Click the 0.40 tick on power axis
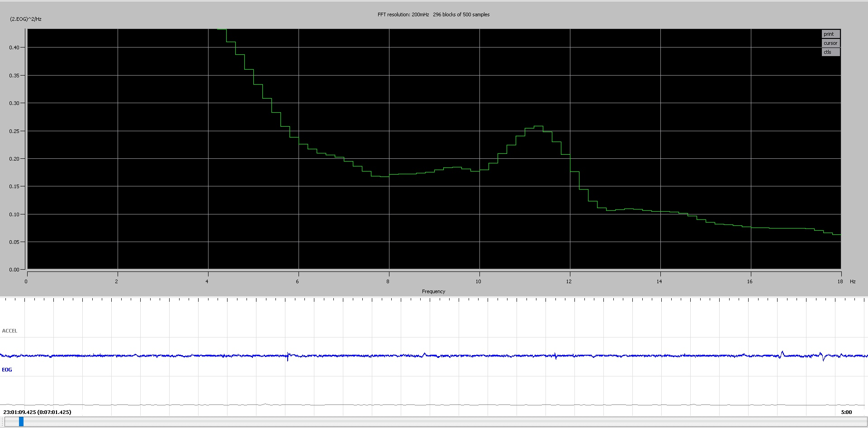Image resolution: width=868 pixels, height=428 pixels. pyautogui.click(x=14, y=48)
